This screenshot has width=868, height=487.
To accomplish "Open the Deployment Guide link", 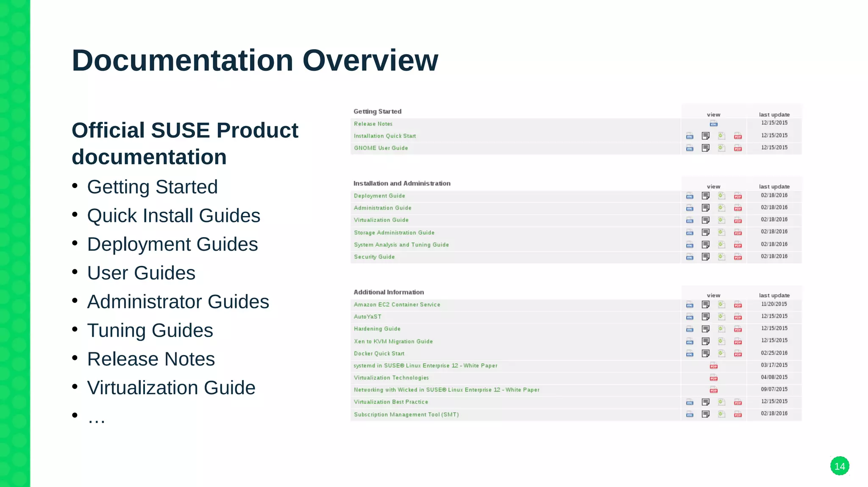I will tap(379, 196).
